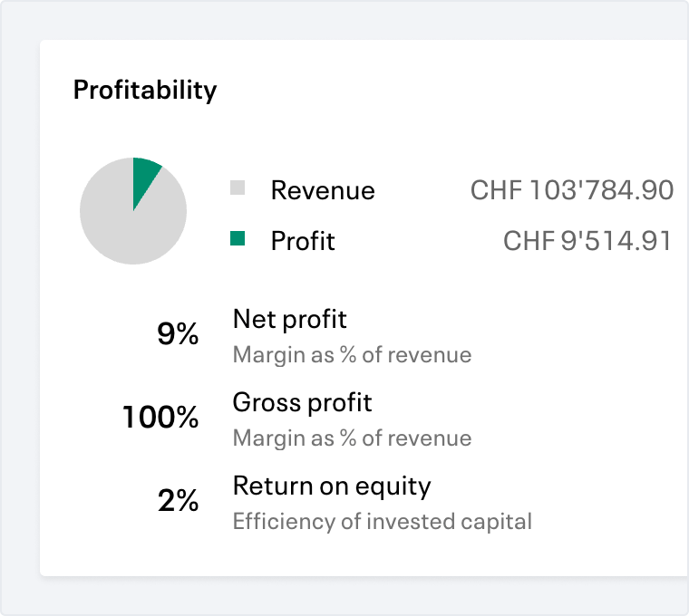689x616 pixels.
Task: Click the Profitability card heading
Action: point(144,91)
